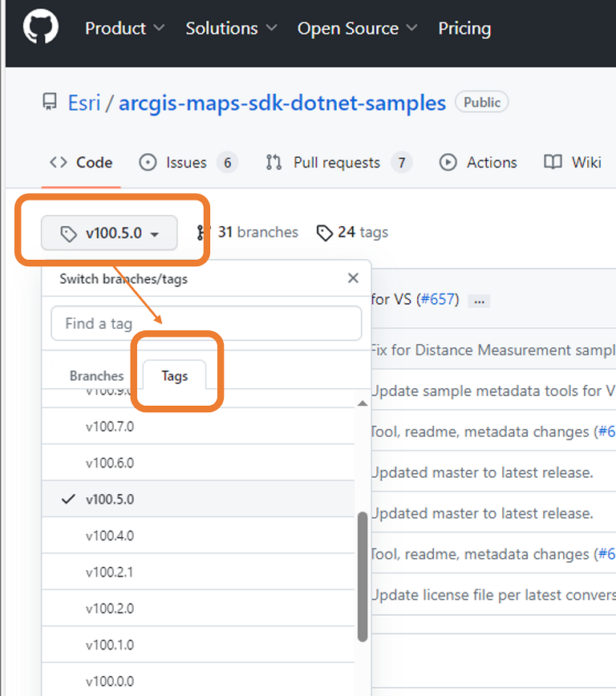Click the Wiki book icon
Screen dimensions: 616x696
[553, 162]
